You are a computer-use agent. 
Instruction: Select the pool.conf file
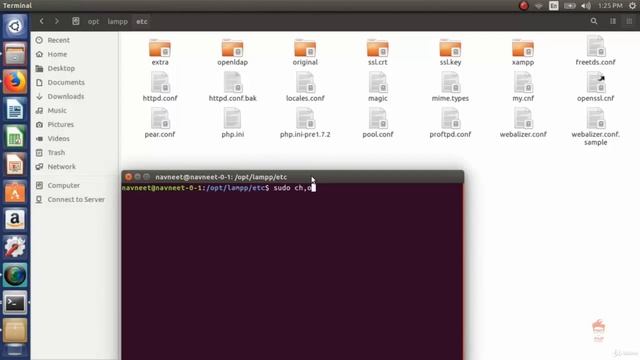coord(378,123)
